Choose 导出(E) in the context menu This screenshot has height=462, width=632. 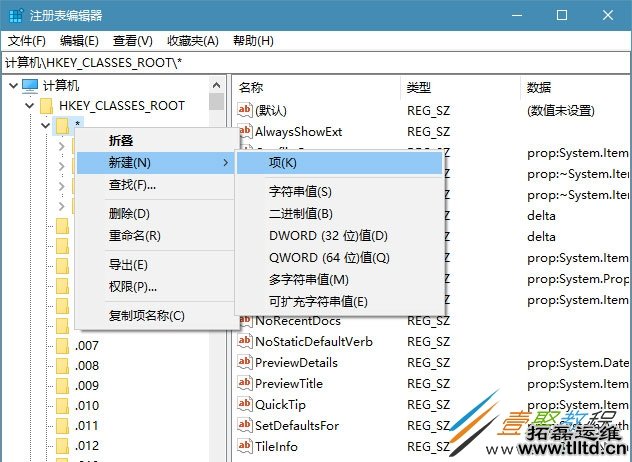point(156,265)
